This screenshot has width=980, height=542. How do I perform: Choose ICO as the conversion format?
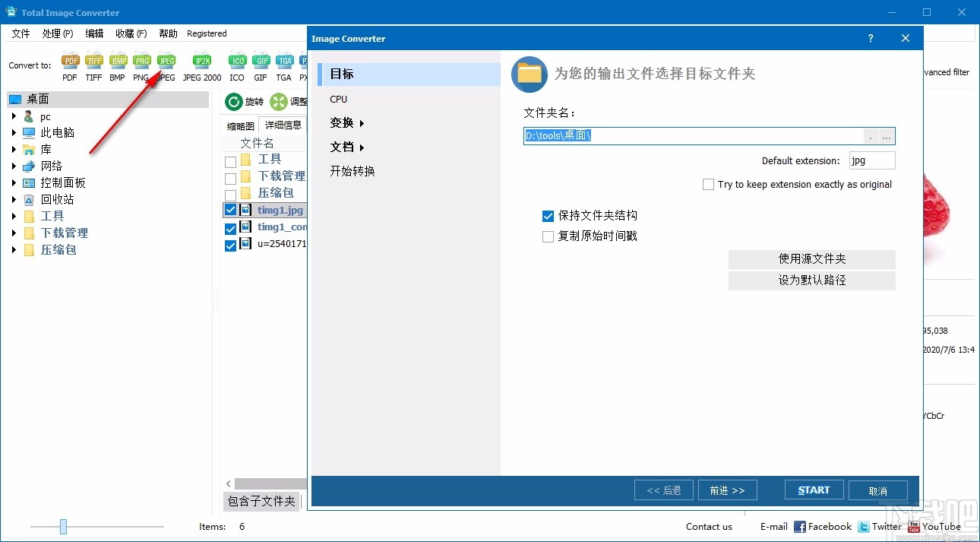237,66
